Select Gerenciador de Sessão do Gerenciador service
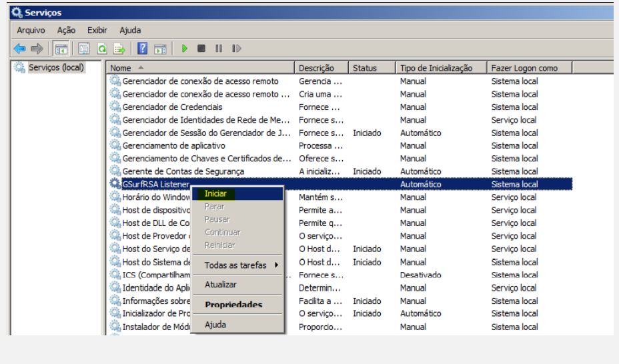Screen dimensions: 619x364 pos(206,133)
